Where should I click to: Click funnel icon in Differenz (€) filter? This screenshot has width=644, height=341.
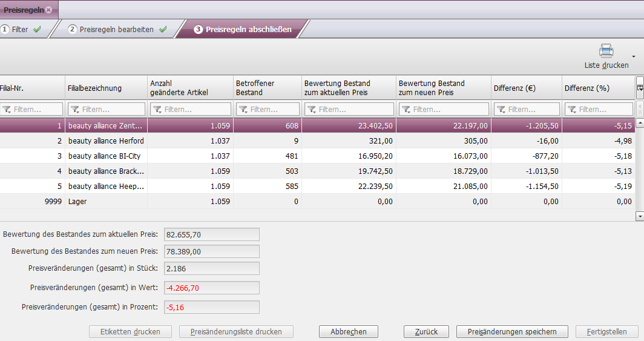[502, 109]
